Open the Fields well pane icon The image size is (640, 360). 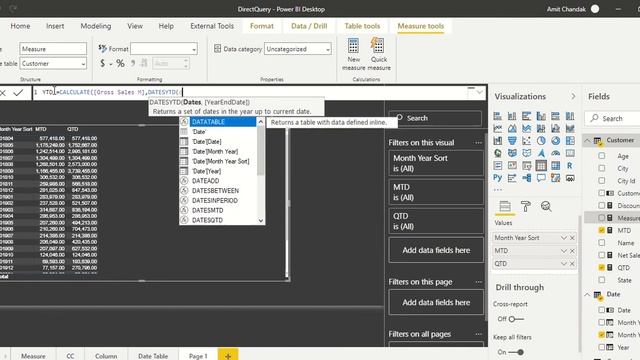click(x=505, y=207)
